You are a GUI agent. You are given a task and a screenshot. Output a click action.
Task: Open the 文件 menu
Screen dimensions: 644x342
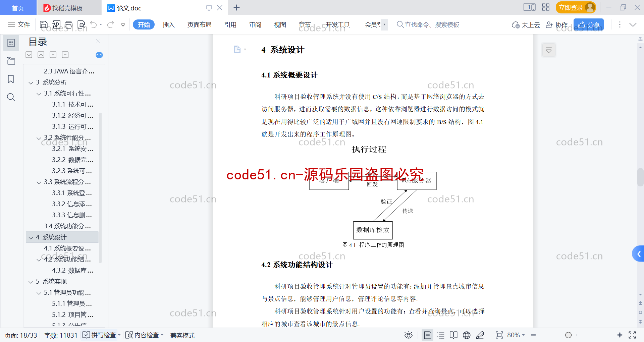[x=19, y=24]
